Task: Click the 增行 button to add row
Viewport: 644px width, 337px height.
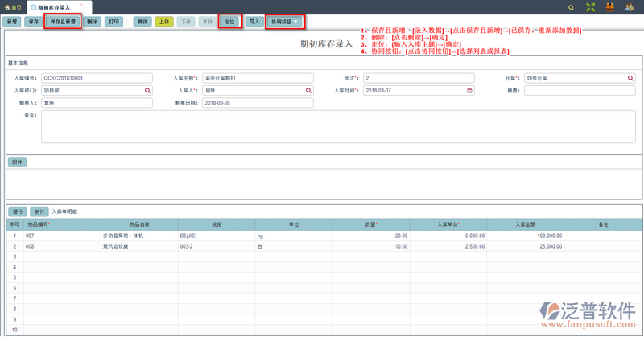Action: point(17,212)
